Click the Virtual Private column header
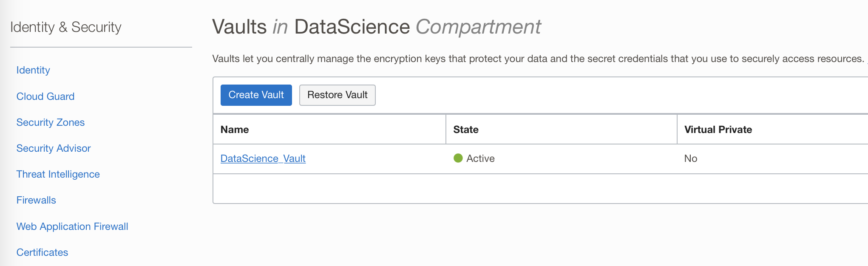 (x=718, y=130)
